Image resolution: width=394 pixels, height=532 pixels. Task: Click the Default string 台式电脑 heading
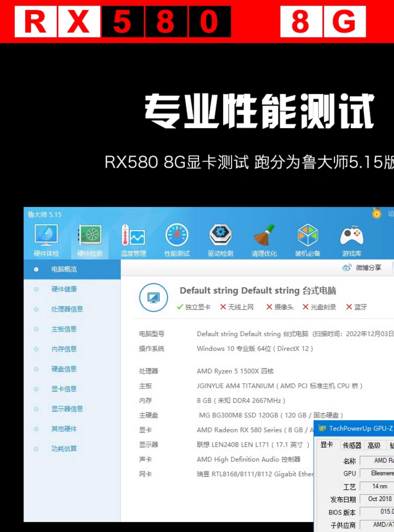[x=258, y=291]
